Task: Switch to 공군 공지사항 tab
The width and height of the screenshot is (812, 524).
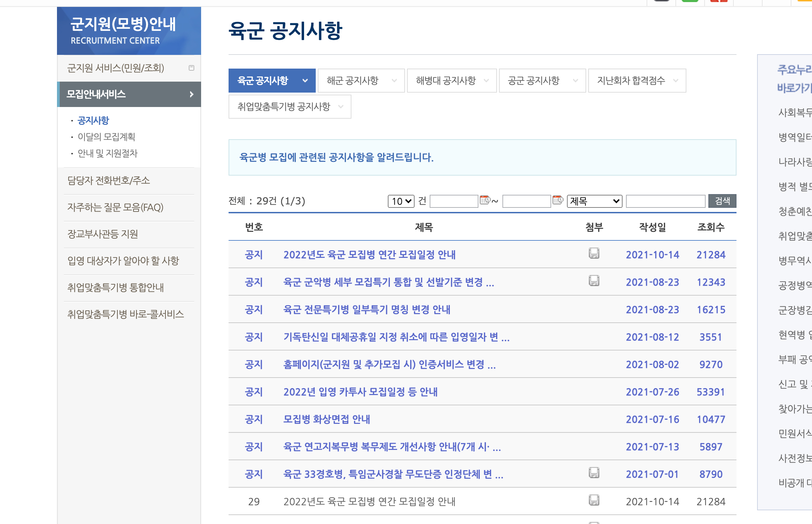Action: 543,81
